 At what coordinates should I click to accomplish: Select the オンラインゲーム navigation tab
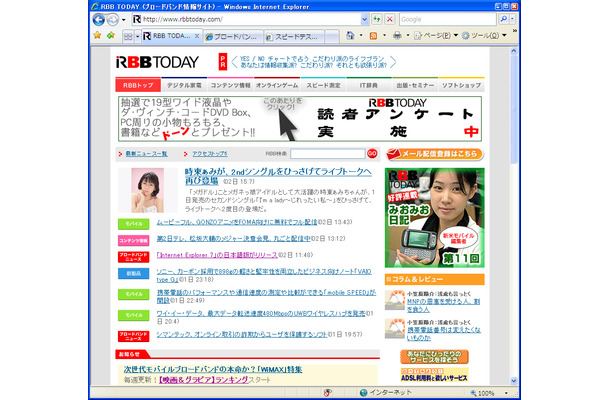tap(277, 85)
